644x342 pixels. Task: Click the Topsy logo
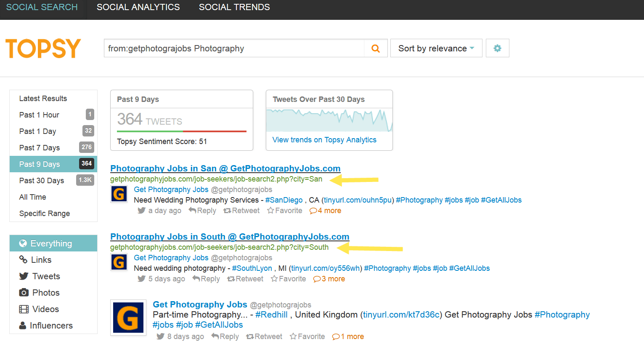(x=43, y=48)
